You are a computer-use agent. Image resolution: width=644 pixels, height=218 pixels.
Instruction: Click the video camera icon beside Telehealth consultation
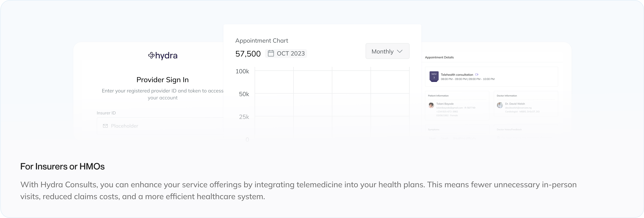click(477, 74)
